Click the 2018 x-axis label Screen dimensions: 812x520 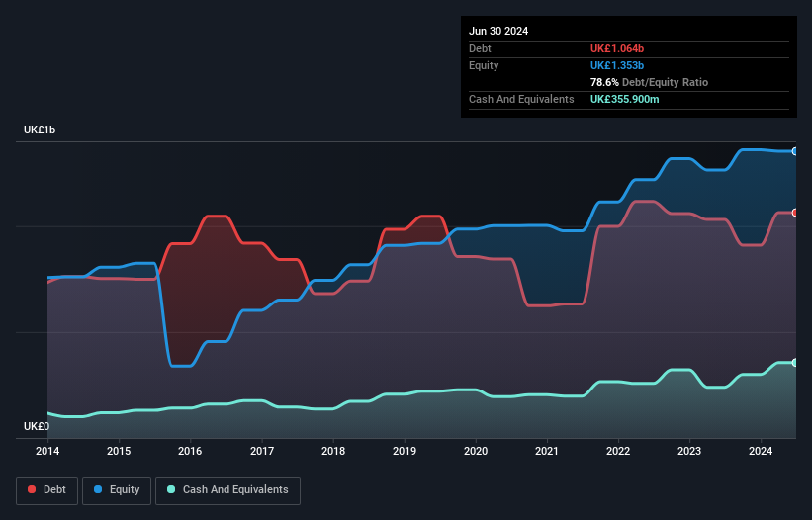click(x=333, y=451)
